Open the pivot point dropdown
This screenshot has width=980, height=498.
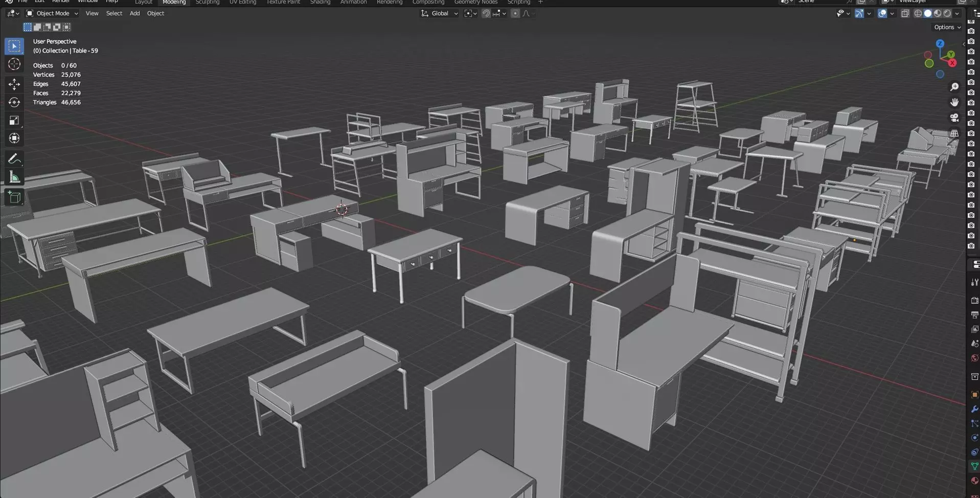[470, 14]
